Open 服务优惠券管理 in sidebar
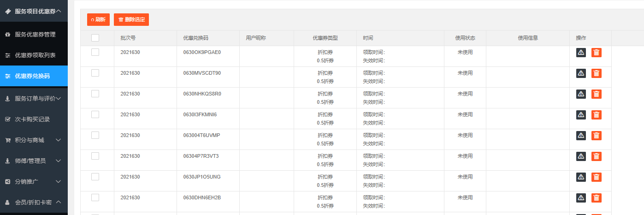 (34, 35)
